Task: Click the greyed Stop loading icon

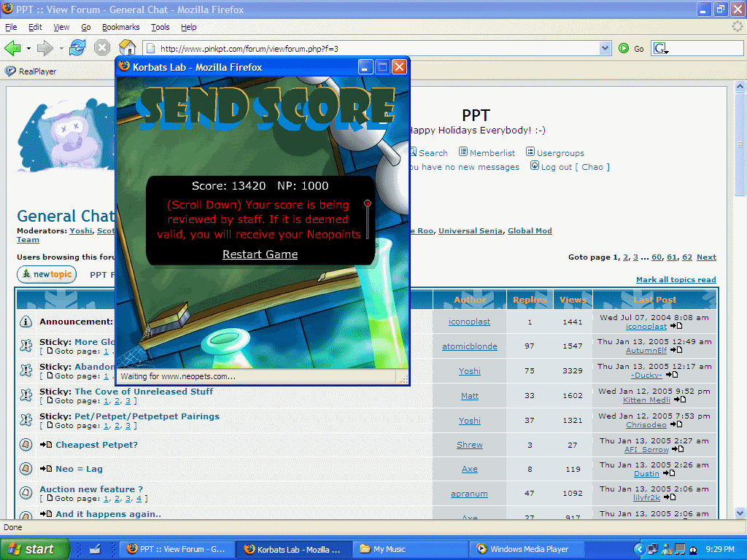Action: pyautogui.click(x=102, y=47)
